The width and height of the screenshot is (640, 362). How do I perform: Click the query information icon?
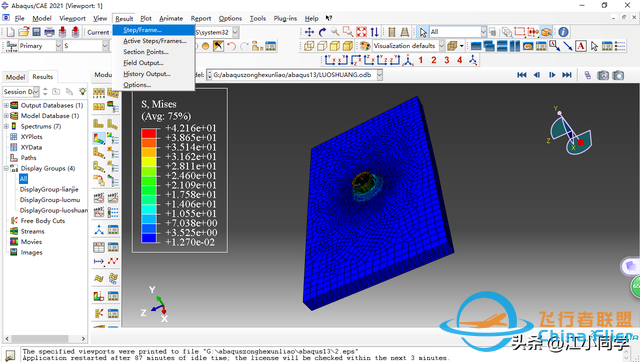tap(563, 32)
